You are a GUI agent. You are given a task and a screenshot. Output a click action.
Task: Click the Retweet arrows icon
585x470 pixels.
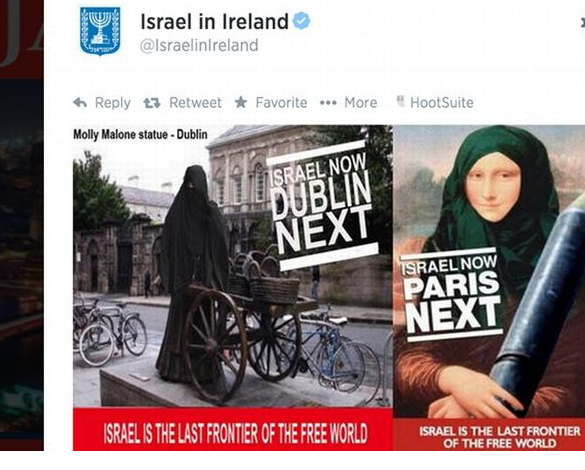tap(152, 103)
